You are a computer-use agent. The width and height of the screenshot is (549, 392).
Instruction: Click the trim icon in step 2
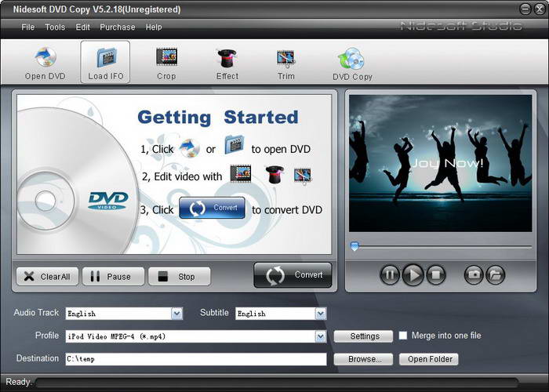303,176
